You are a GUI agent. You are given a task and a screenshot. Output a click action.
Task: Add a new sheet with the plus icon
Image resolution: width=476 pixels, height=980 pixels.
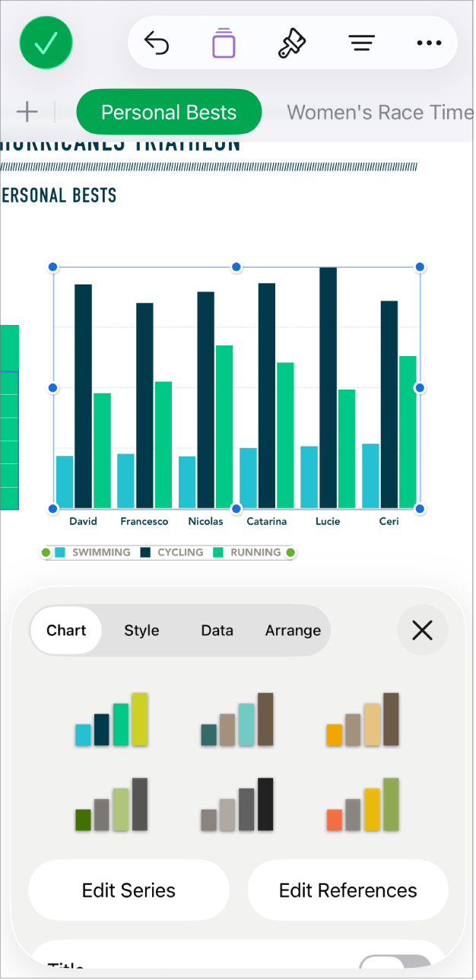tap(27, 112)
